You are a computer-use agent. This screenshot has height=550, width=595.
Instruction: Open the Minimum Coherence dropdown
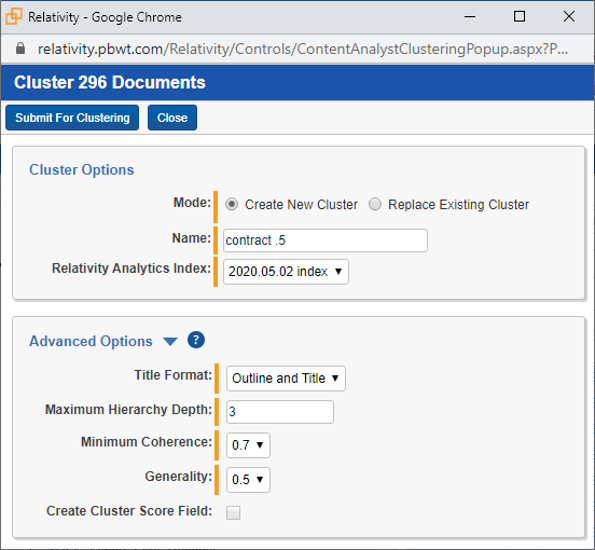pyautogui.click(x=248, y=445)
